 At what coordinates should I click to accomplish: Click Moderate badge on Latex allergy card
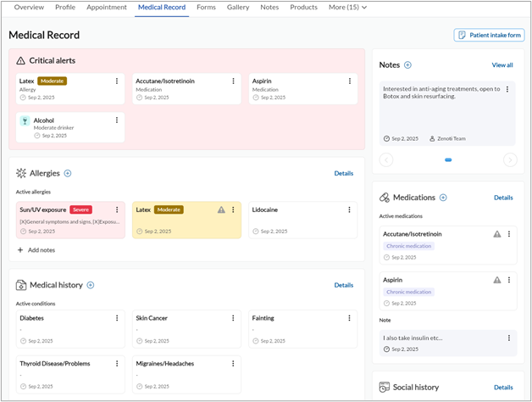pos(169,209)
